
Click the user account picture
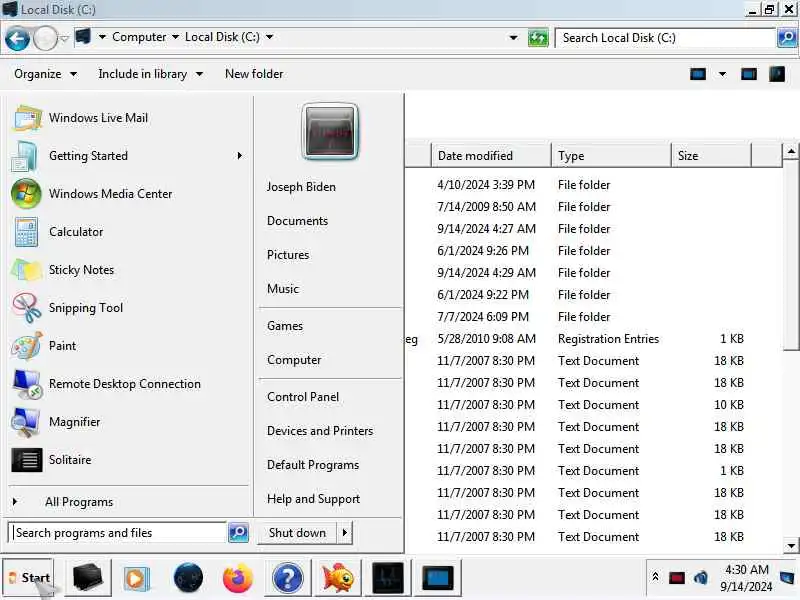pyautogui.click(x=330, y=132)
